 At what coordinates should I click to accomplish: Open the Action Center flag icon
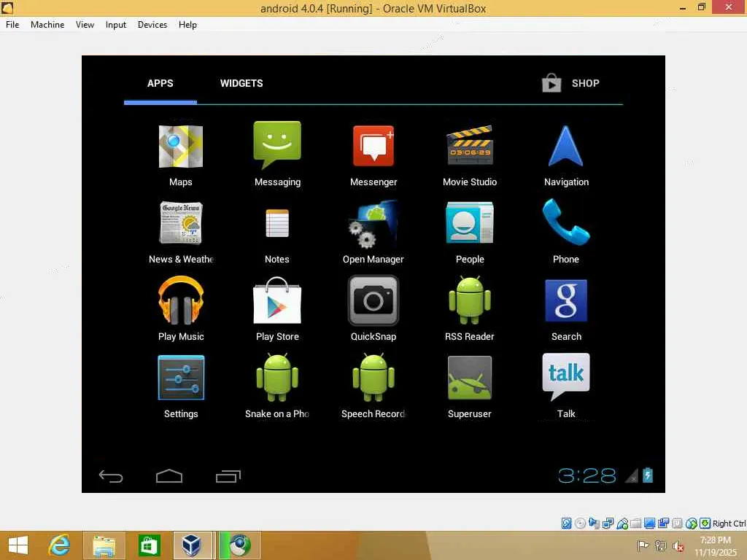(643, 545)
